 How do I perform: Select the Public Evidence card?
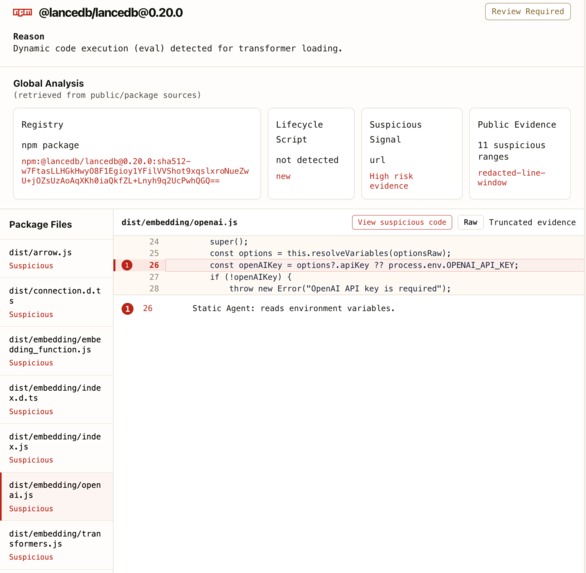(x=520, y=154)
